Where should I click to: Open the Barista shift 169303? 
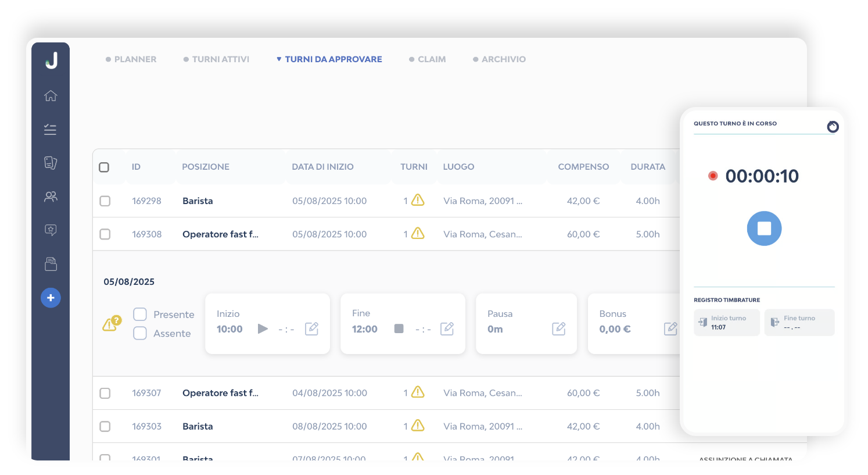coord(198,427)
